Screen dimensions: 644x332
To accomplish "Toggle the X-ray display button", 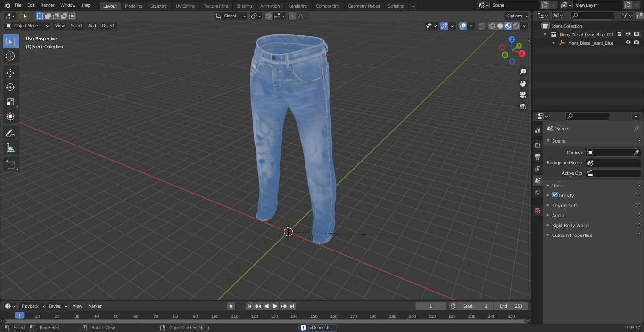I will pos(481,26).
